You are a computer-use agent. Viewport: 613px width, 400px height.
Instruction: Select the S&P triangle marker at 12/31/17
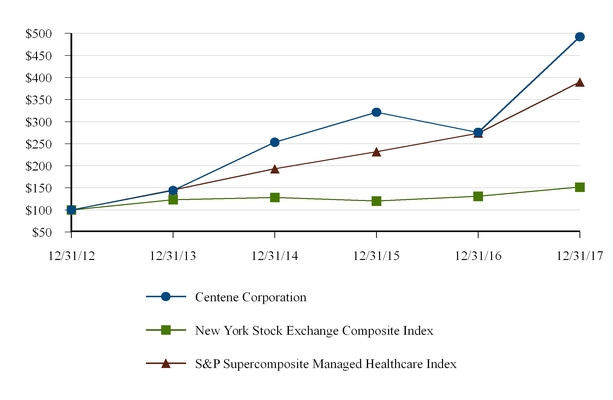(x=579, y=82)
